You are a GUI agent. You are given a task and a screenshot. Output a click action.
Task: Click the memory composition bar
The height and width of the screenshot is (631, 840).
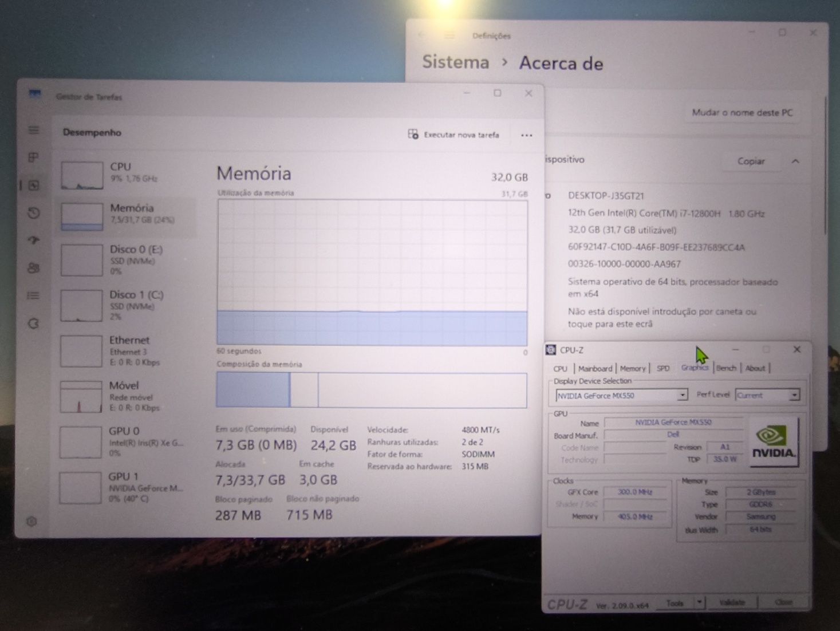[372, 390]
